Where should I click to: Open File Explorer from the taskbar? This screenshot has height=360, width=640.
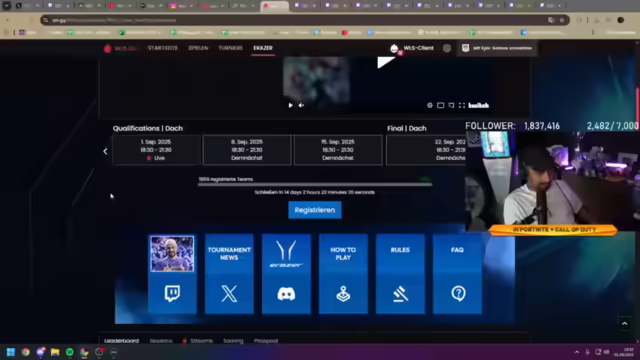(55, 352)
